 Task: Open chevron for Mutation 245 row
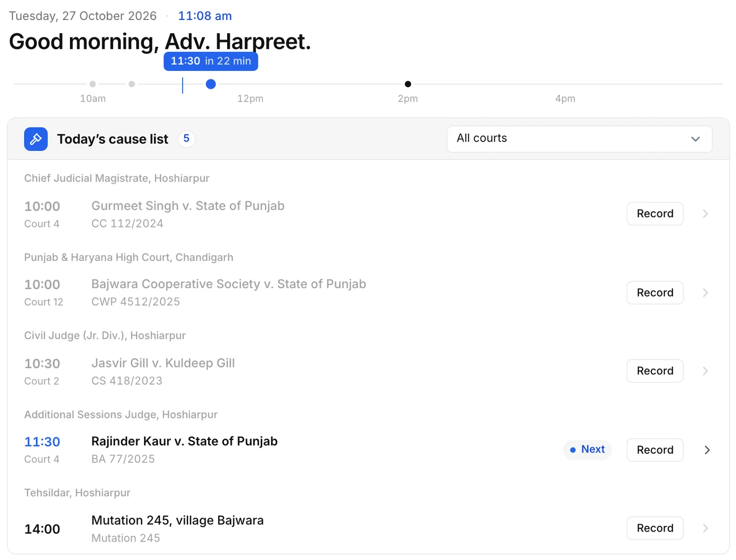pos(706,528)
